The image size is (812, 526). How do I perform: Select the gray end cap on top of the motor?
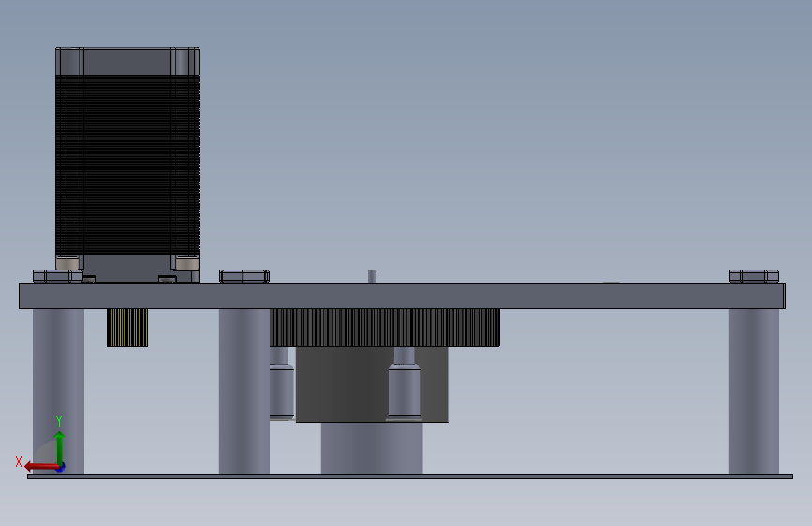pyautogui.click(x=127, y=61)
